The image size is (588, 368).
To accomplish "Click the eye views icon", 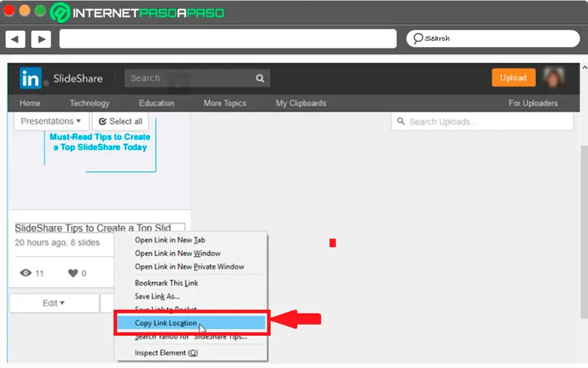I will [x=26, y=273].
